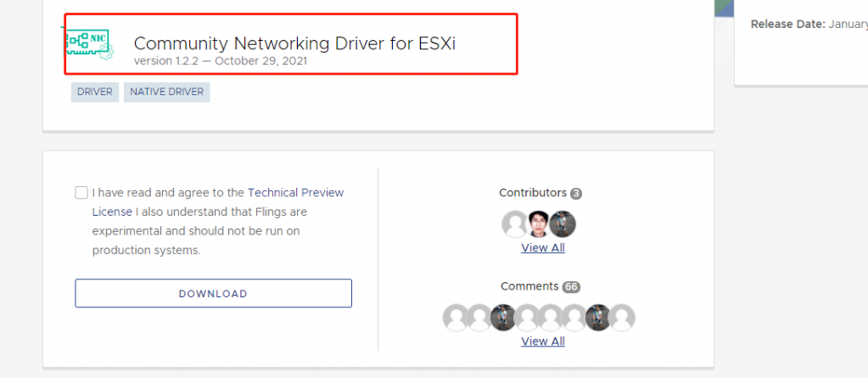Click the green NIC driver logo icon

point(87,44)
